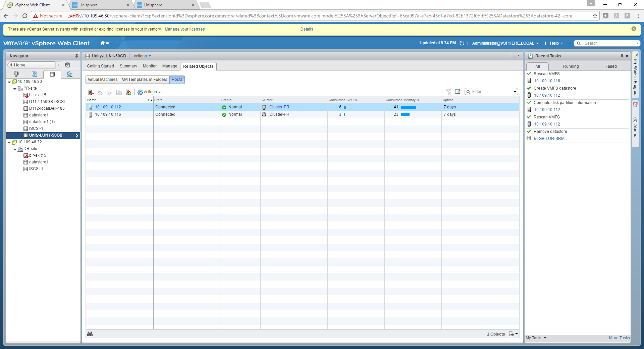Show Failed tasks tab in Recent Tasks

pos(611,66)
